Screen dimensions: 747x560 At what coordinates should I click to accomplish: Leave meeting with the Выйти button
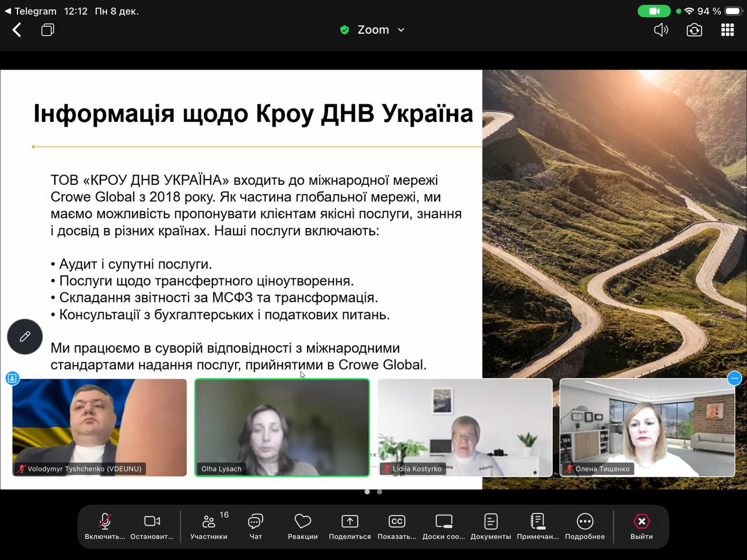[x=641, y=525]
